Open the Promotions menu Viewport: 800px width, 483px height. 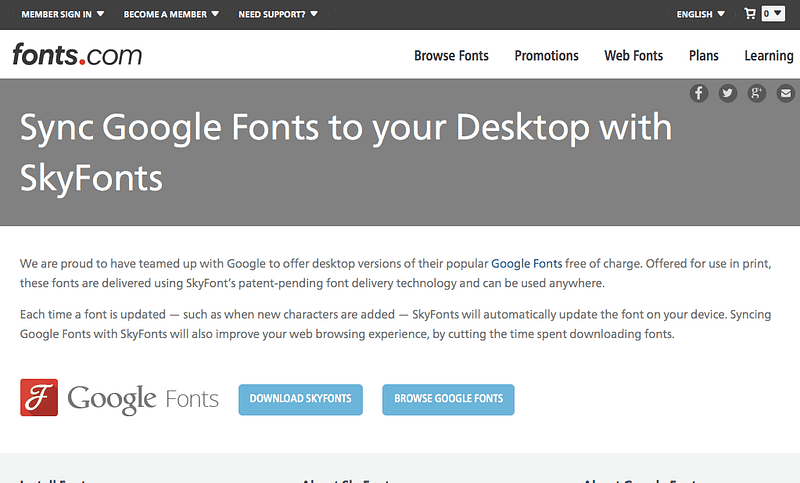546,56
